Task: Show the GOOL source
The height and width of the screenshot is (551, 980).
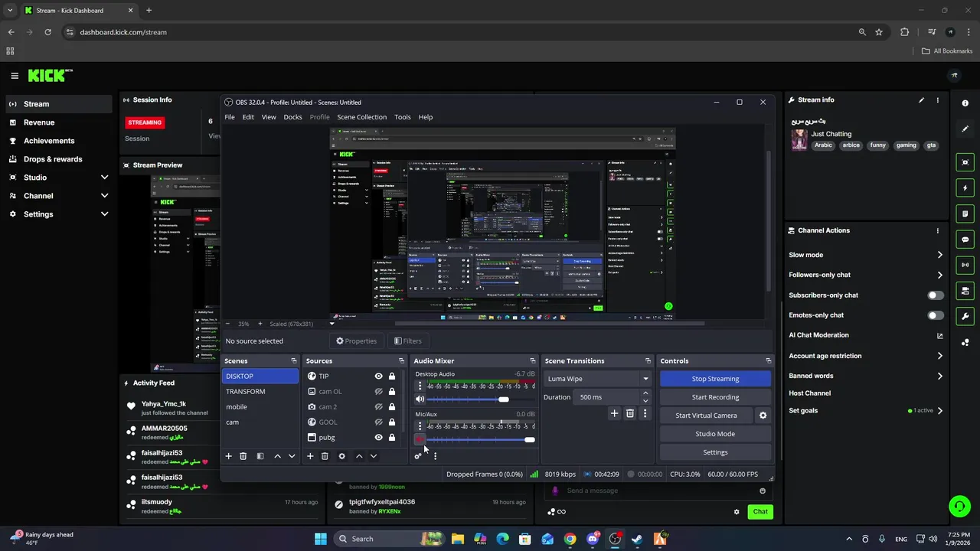Action: (x=378, y=422)
